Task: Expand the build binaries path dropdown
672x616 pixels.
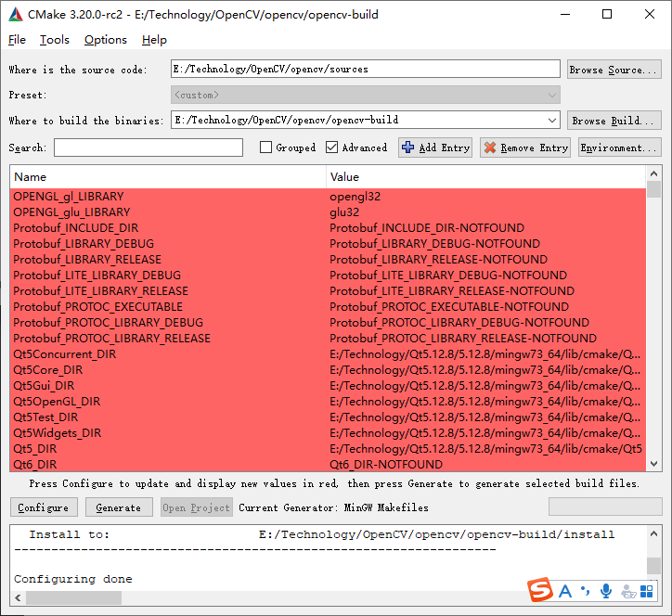Action: click(552, 121)
